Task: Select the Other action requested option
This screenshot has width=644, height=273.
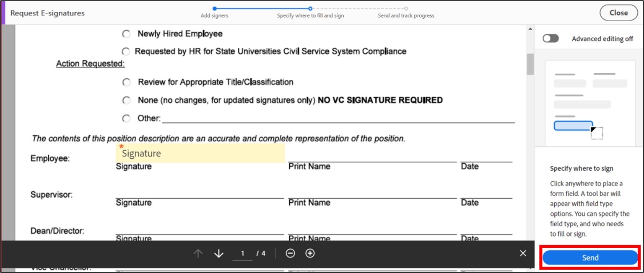Action: 126,118
